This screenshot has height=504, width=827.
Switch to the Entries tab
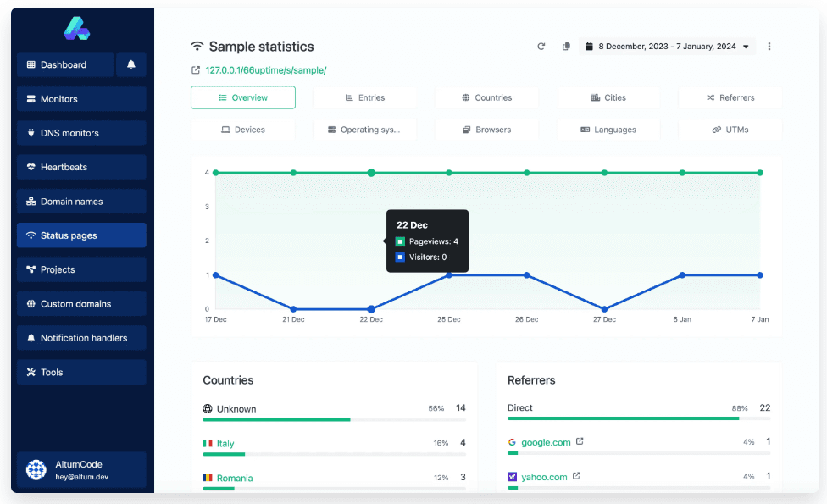[364, 97]
